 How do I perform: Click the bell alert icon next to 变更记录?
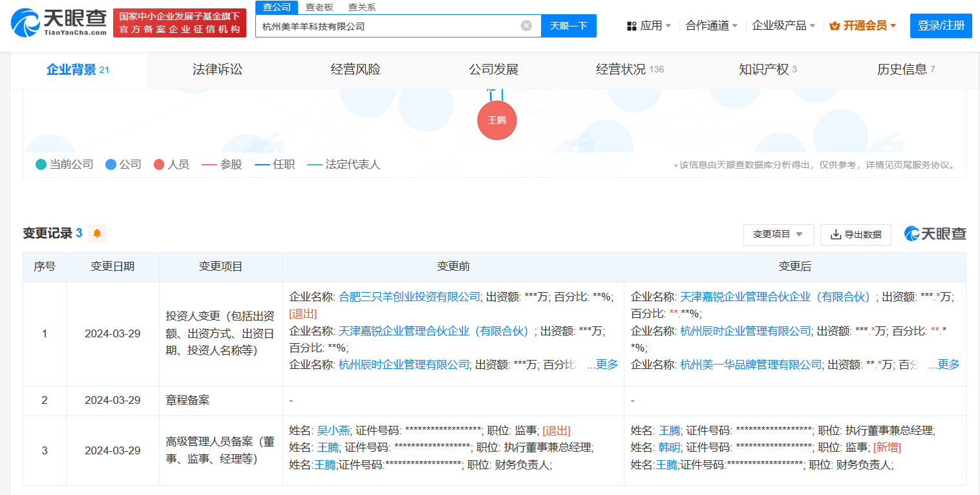click(97, 233)
